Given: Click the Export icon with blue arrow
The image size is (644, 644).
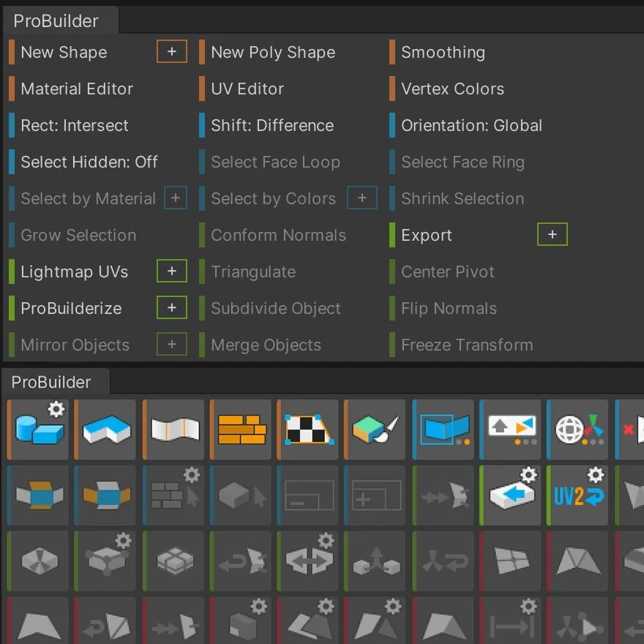Looking at the screenshot, I should click(510, 495).
